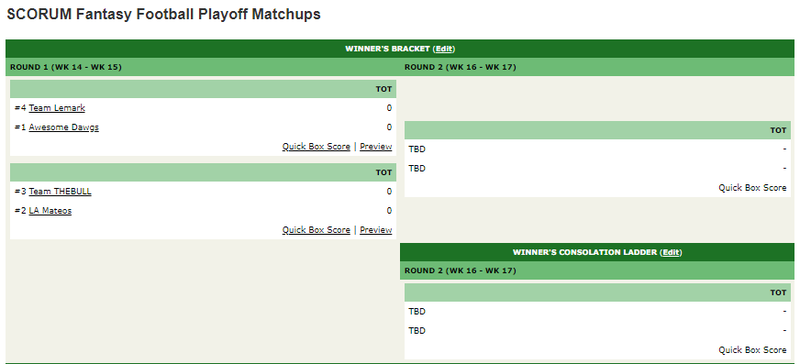Select the Round 1 (WK 14 - WK 15) heading
The image size is (800, 364).
[66, 67]
